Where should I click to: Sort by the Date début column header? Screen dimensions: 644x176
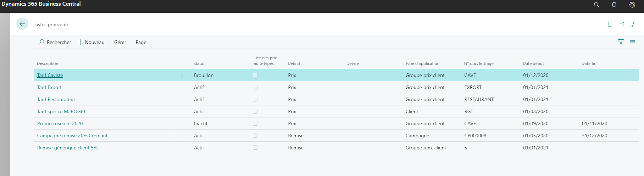coord(533,64)
